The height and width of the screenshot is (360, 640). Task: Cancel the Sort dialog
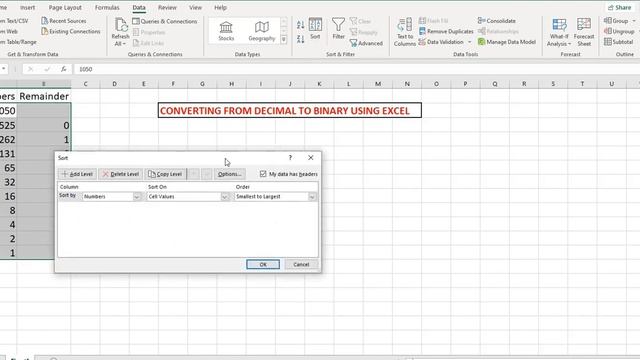pyautogui.click(x=301, y=264)
